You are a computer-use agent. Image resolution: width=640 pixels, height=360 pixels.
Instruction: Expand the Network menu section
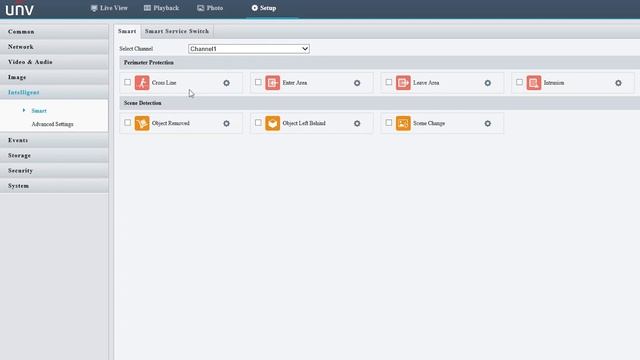[x=54, y=47]
